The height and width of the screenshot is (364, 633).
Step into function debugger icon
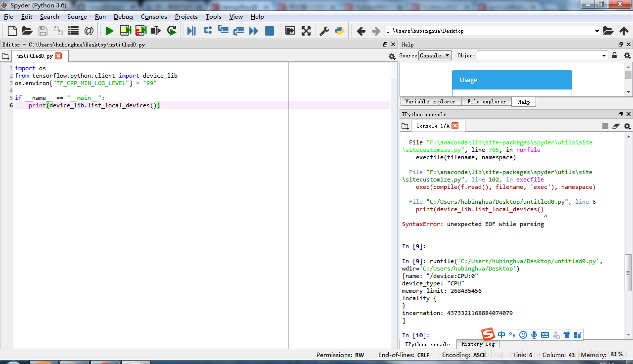[x=223, y=31]
